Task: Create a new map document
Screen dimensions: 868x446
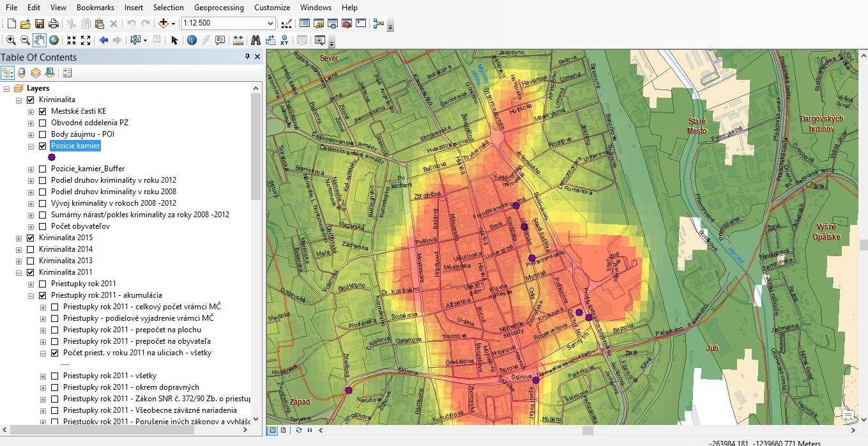Action: (x=11, y=24)
